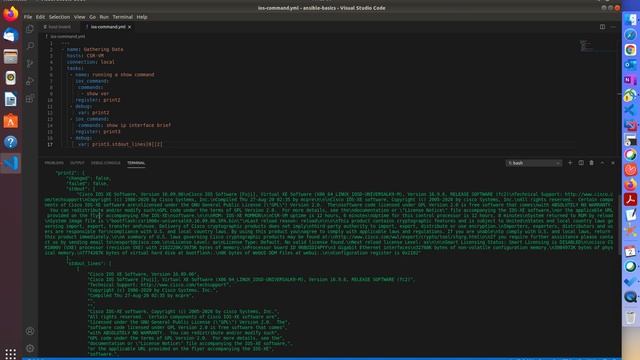Open the Help menu

click(x=142, y=17)
